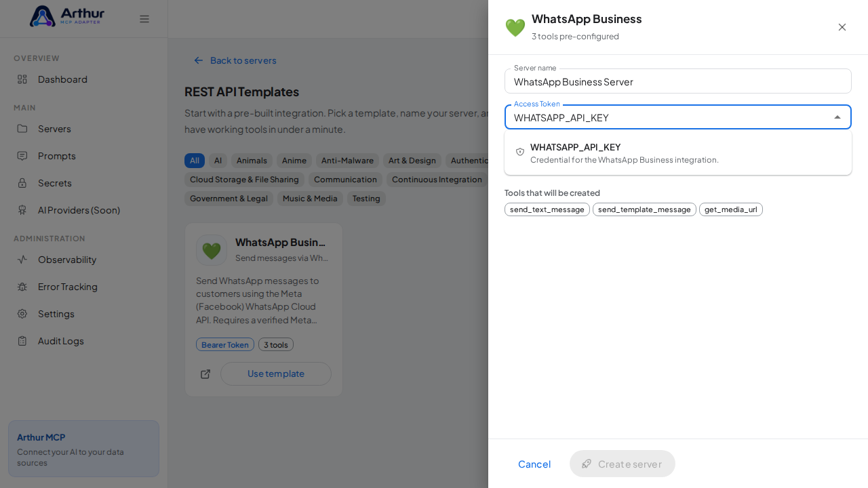868x488 pixels.
Task: Open Observability in the sidebar
Action: (x=83, y=260)
